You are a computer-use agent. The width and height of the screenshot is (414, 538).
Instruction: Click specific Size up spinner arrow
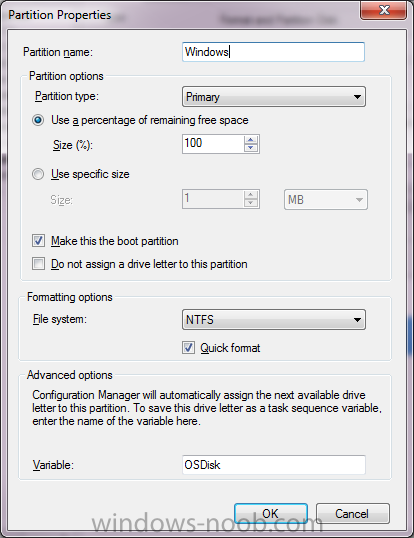251,195
